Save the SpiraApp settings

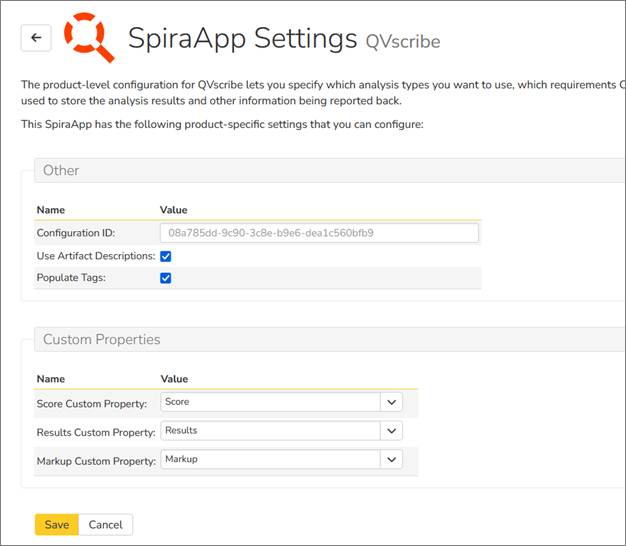(x=56, y=525)
